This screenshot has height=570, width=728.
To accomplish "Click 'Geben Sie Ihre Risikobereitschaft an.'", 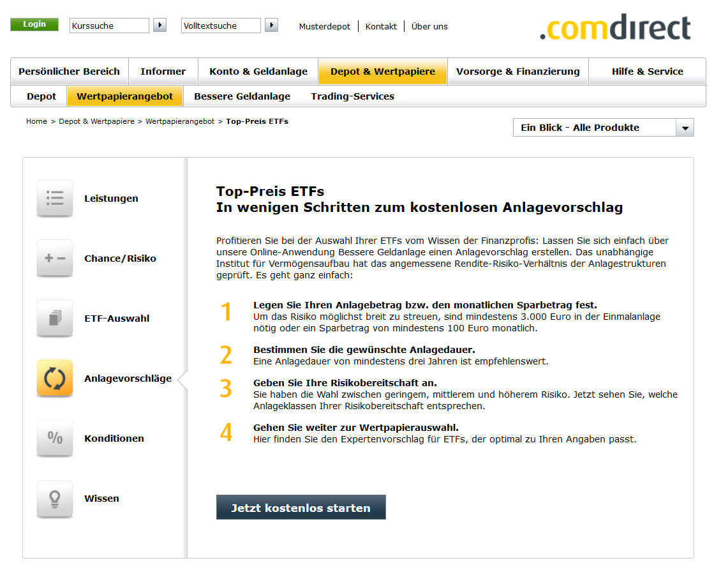I will click(345, 383).
